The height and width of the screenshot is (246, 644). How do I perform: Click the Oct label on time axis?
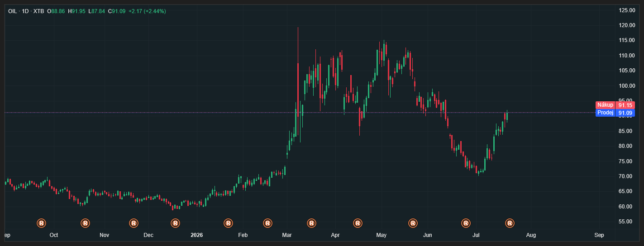[54, 235]
